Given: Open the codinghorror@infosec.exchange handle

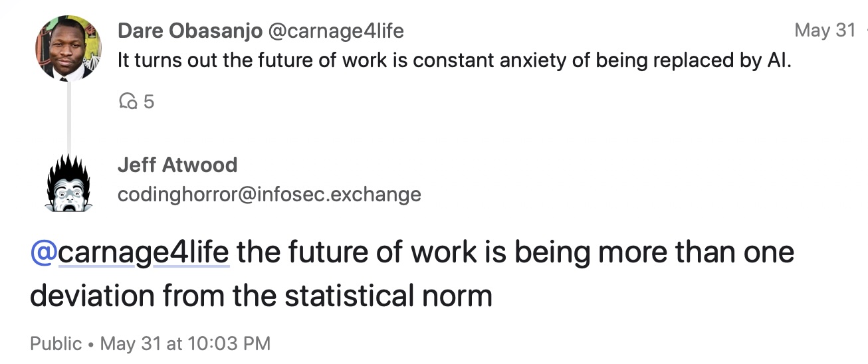Looking at the screenshot, I should click(269, 195).
